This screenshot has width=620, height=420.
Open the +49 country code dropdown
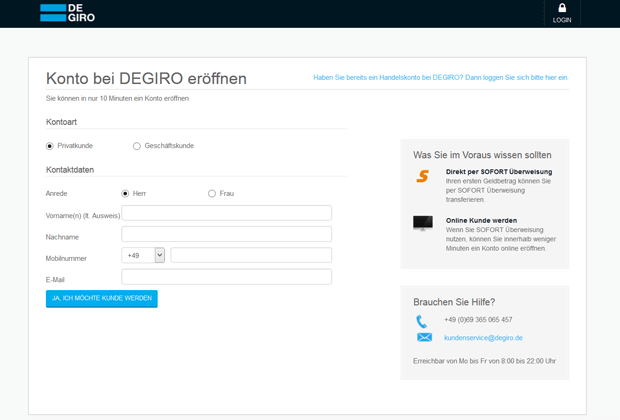click(143, 255)
